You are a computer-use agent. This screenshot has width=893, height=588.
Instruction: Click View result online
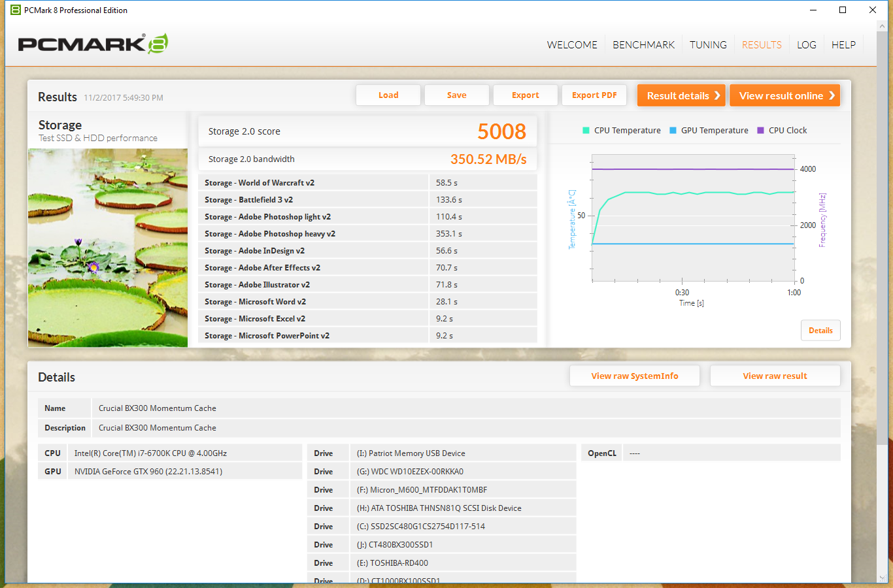click(784, 95)
